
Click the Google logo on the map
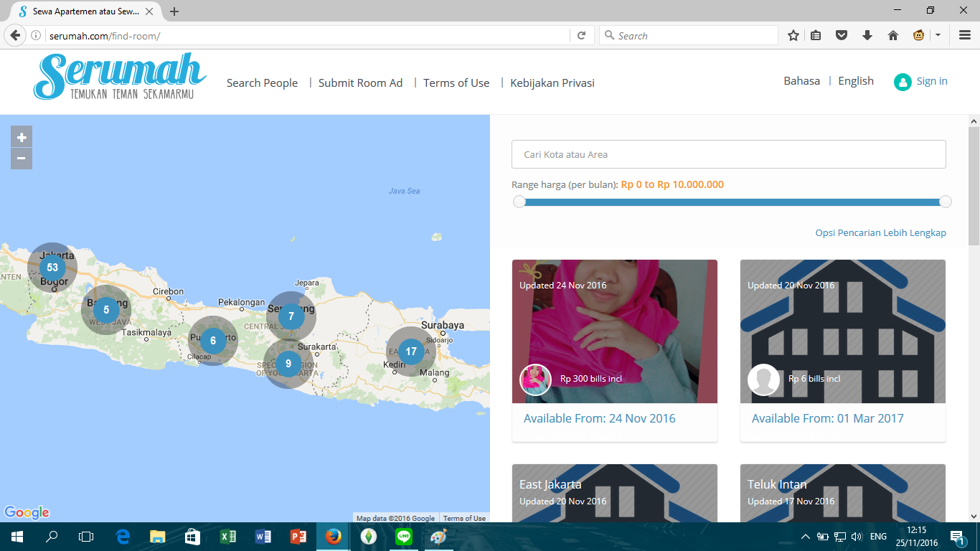point(27,512)
